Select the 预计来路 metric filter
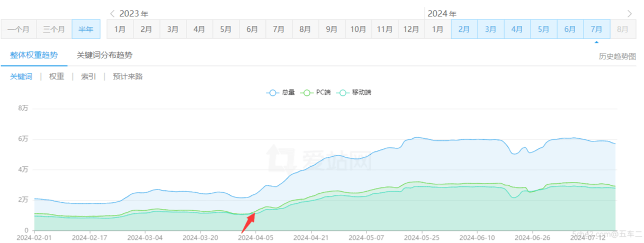The image size is (644, 243). (x=128, y=77)
